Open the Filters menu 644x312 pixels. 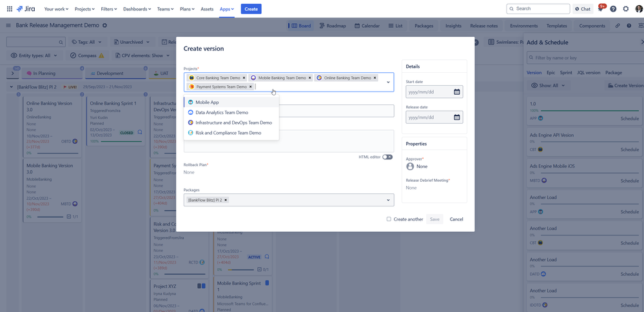pyautogui.click(x=109, y=8)
